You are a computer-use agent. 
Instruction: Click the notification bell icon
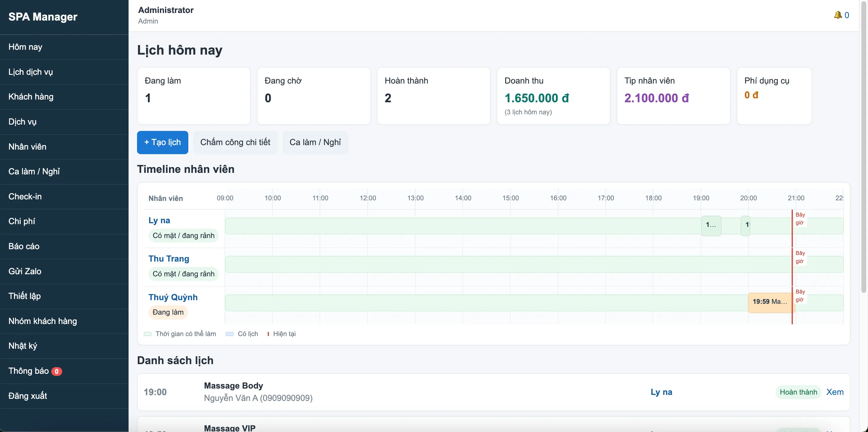coord(838,15)
